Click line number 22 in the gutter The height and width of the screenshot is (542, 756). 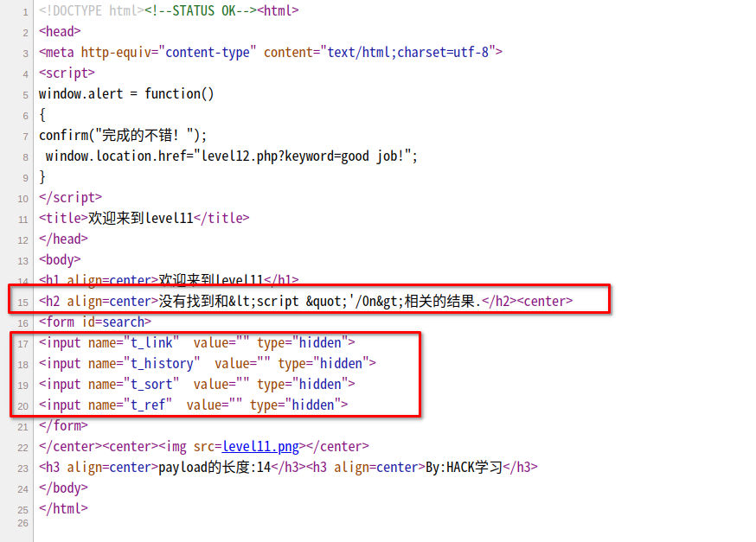(x=22, y=448)
